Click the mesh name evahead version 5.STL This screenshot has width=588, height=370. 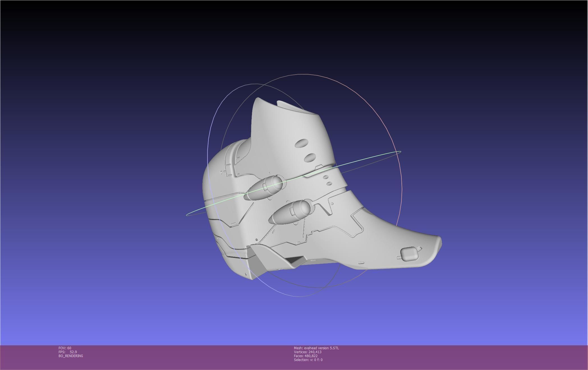[x=316, y=348]
